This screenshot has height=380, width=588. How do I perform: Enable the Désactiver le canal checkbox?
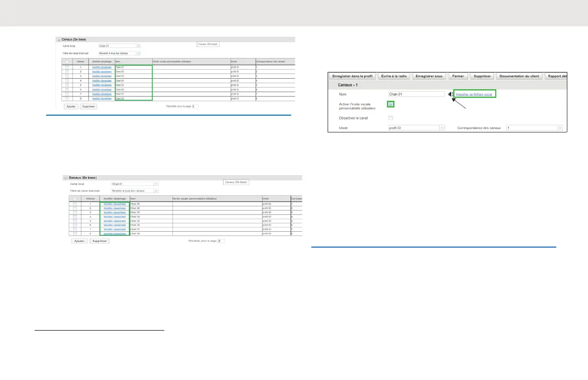pyautogui.click(x=391, y=118)
